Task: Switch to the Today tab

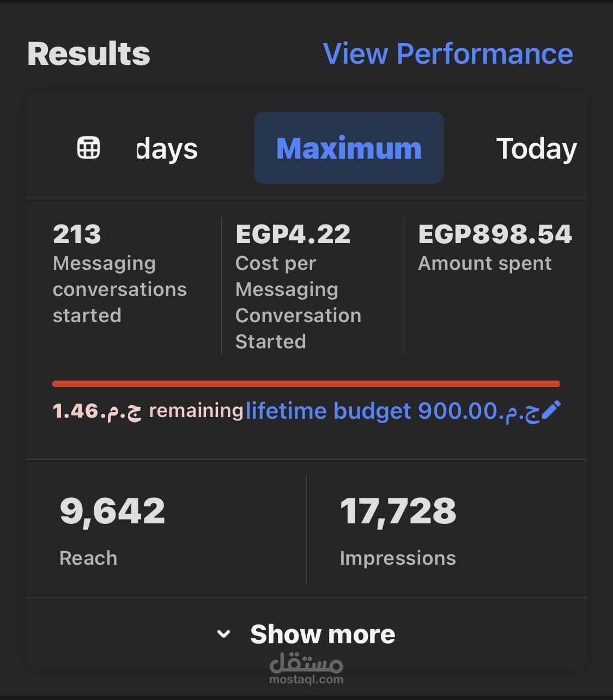Action: coord(536,148)
